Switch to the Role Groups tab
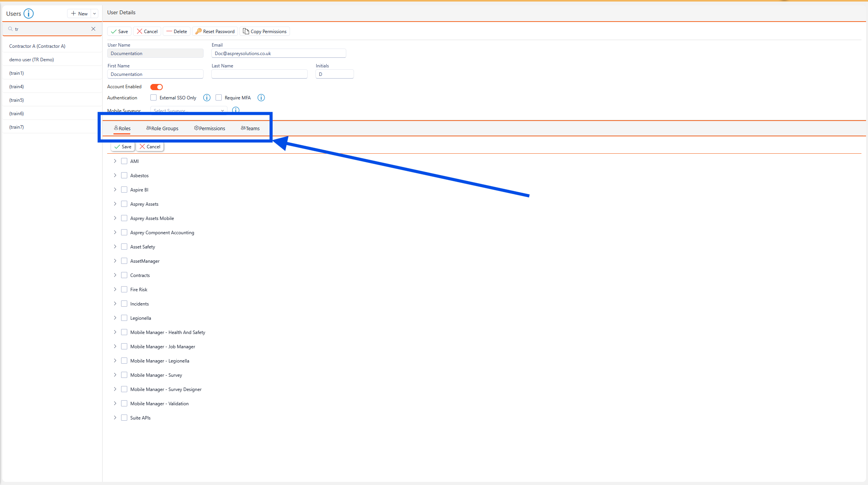The image size is (868, 485). pos(162,128)
